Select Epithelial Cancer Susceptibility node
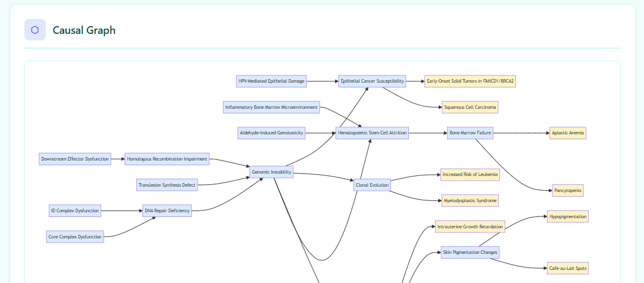The image size is (644, 283). (372, 81)
